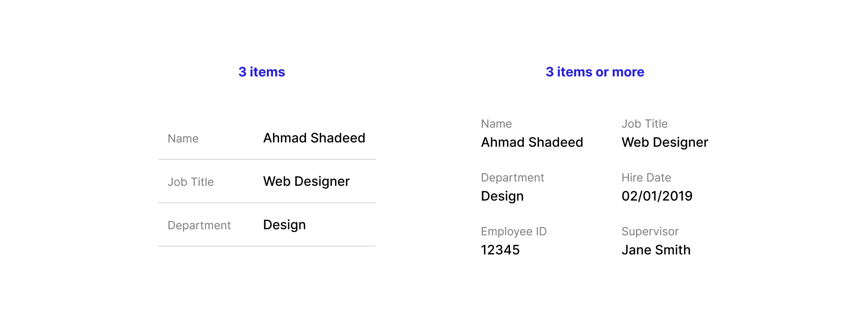Click the "3 items or more" heading

pyautogui.click(x=595, y=72)
